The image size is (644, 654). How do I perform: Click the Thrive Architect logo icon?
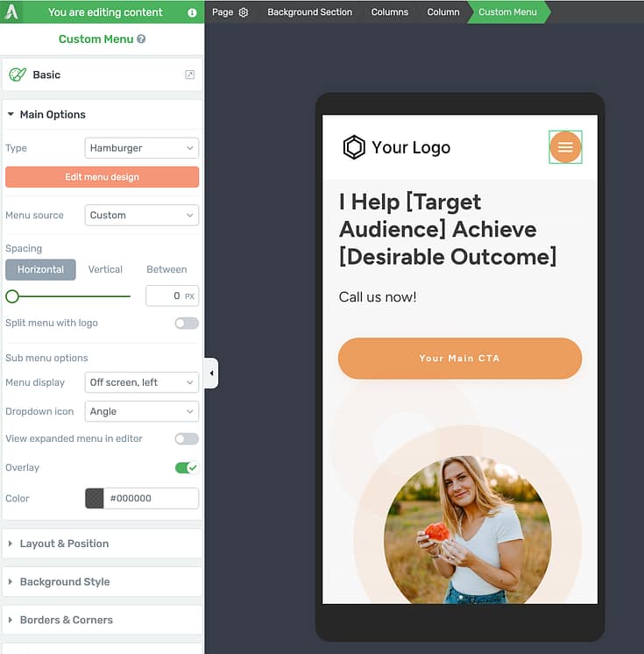[11, 11]
